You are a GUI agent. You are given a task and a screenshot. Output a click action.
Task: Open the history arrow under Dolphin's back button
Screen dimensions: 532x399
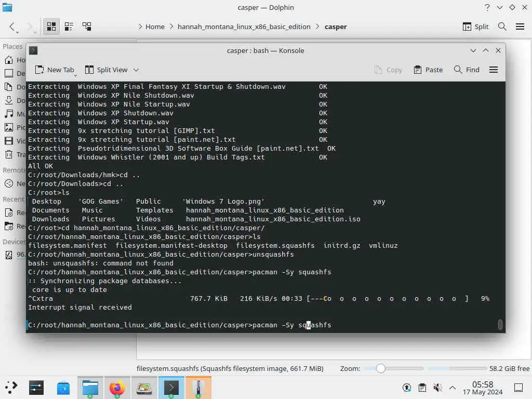pyautogui.click(x=18, y=32)
